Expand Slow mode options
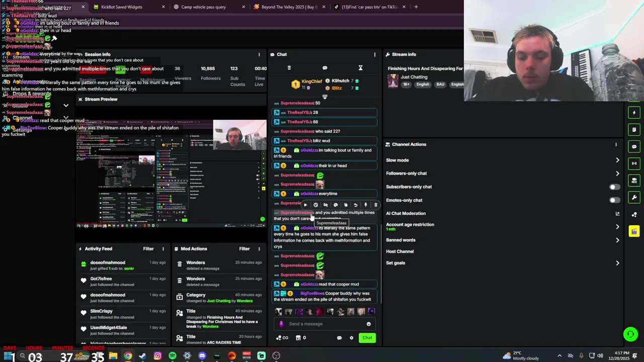The height and width of the screenshot is (362, 644). [617, 160]
